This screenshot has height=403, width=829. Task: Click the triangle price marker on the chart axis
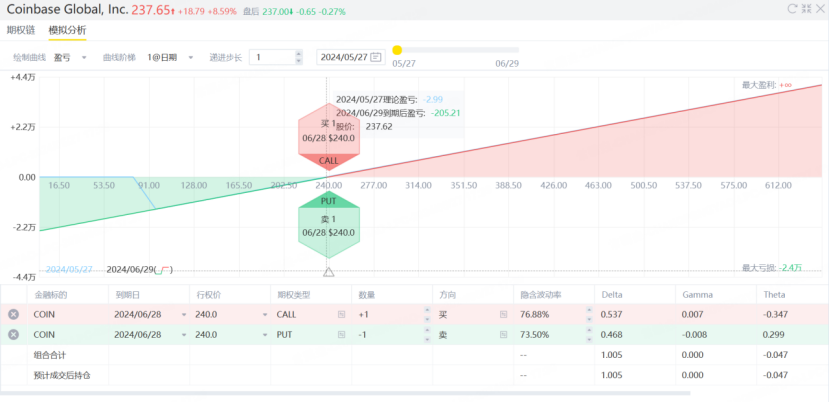click(328, 272)
